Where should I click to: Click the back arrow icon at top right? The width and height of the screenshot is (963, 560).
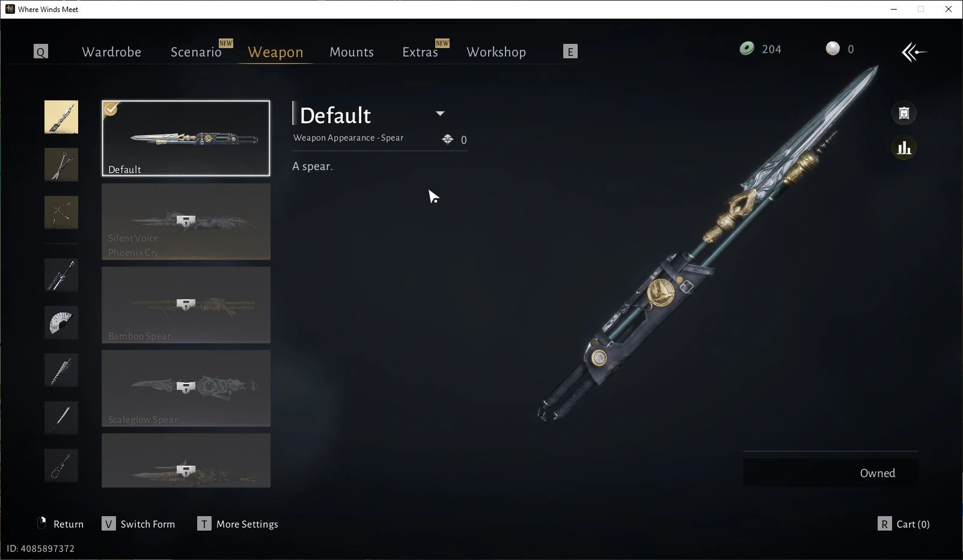pos(914,52)
